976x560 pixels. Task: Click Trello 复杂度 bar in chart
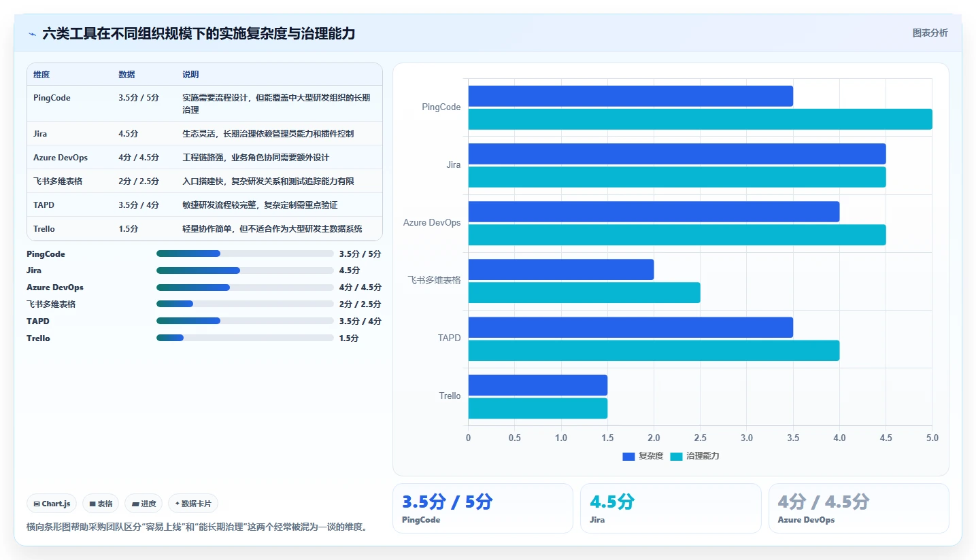[537, 385]
